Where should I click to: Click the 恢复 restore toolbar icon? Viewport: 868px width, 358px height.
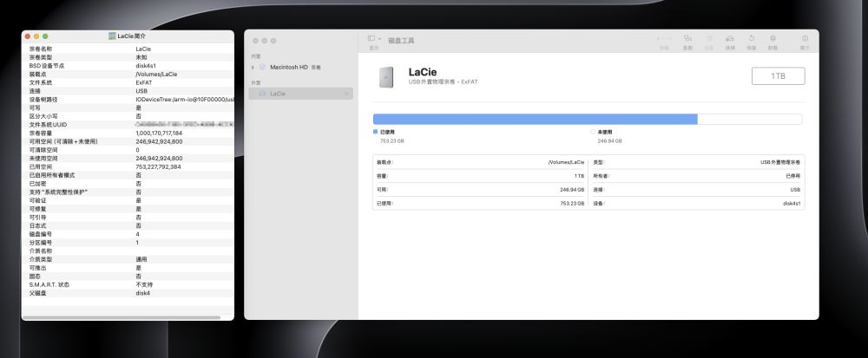[x=751, y=39]
